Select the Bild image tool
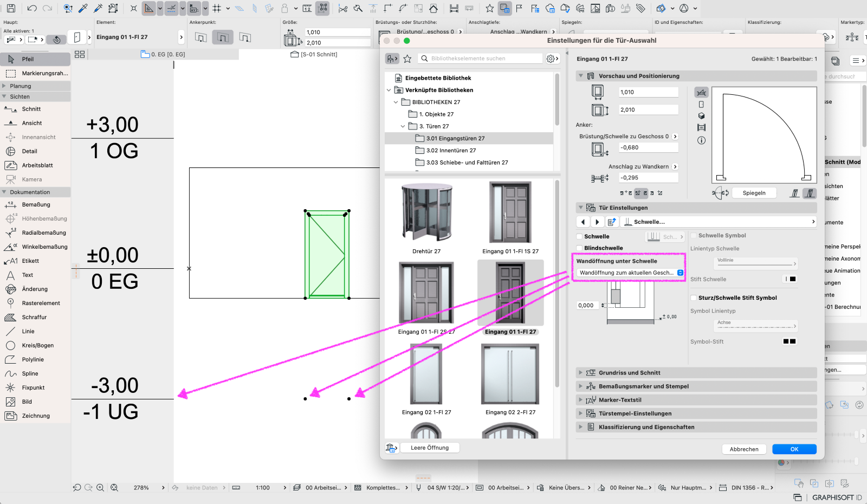The height and width of the screenshot is (504, 867). pyautogui.click(x=35, y=402)
